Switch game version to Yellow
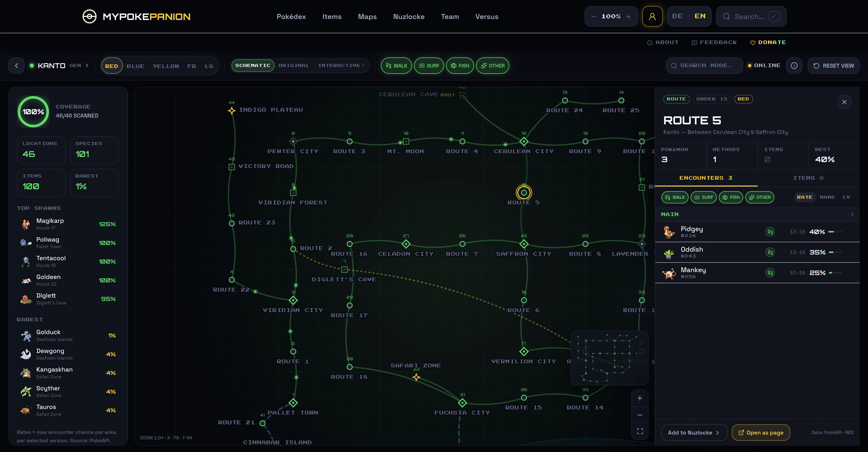 coord(166,66)
